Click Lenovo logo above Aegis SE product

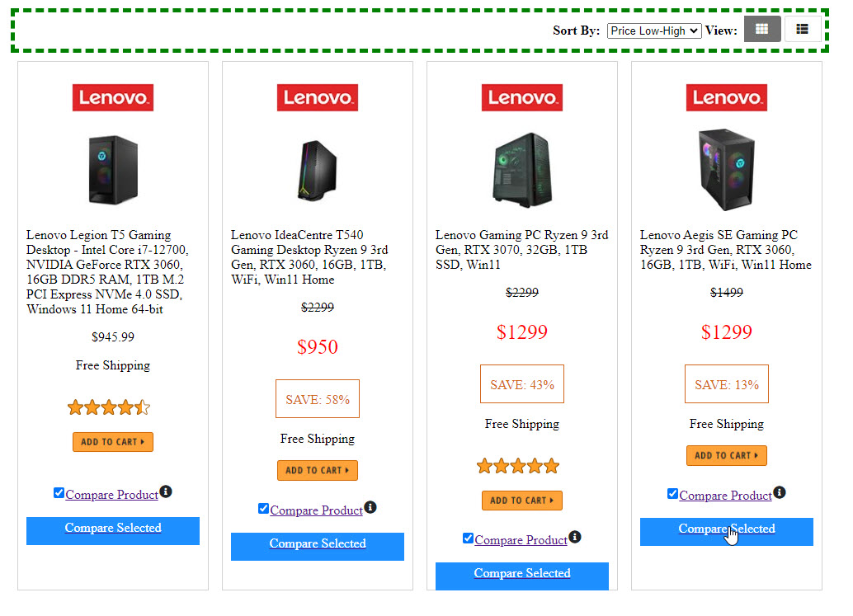pos(727,97)
